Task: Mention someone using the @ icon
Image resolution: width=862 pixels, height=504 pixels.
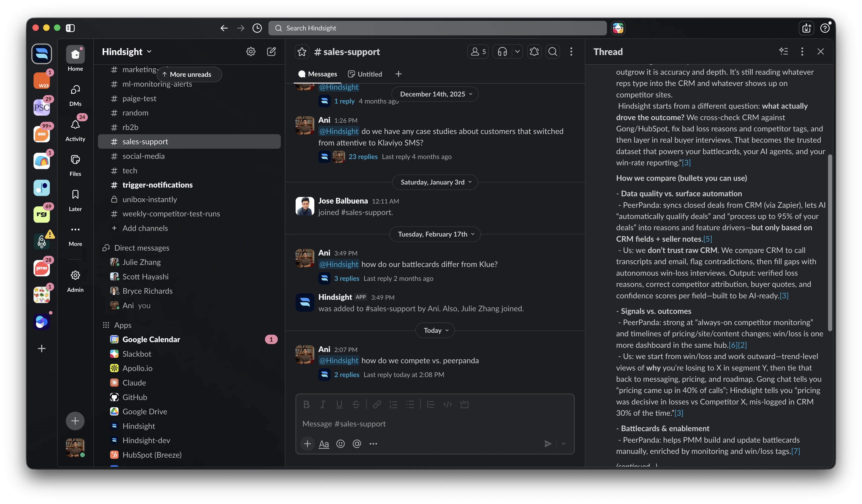Action: [x=357, y=444]
